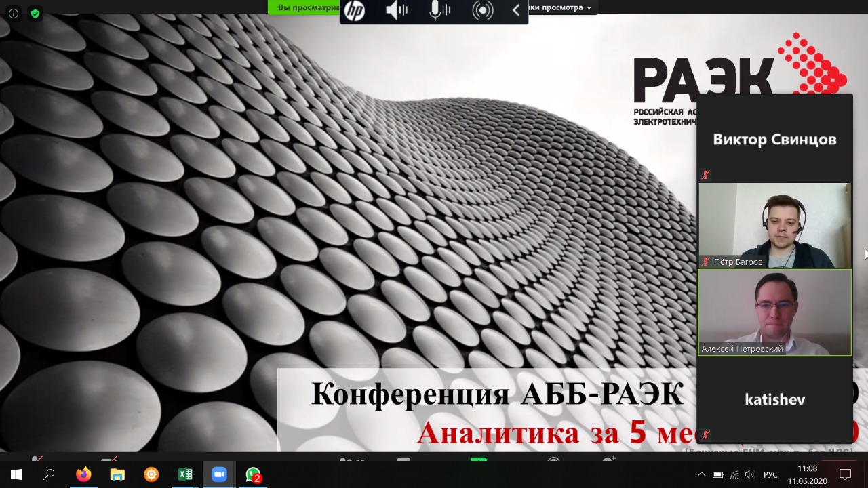The height and width of the screenshot is (488, 868).
Task: Click the HP logo in the overlay bar
Action: 354,11
